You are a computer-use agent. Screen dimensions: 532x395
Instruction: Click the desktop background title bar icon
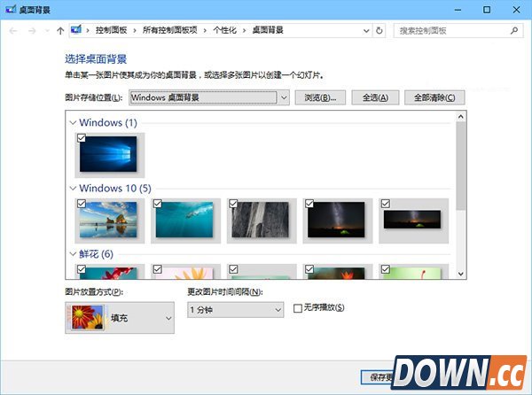11,9
